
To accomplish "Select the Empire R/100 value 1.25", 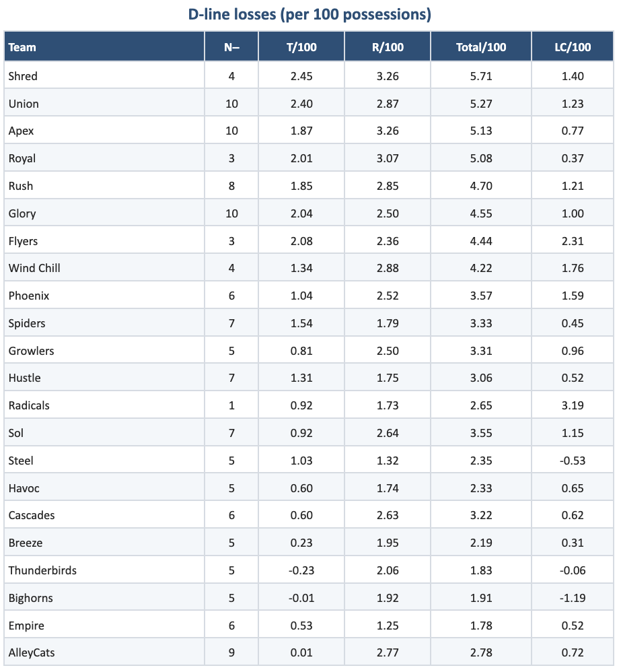I will tap(388, 626).
